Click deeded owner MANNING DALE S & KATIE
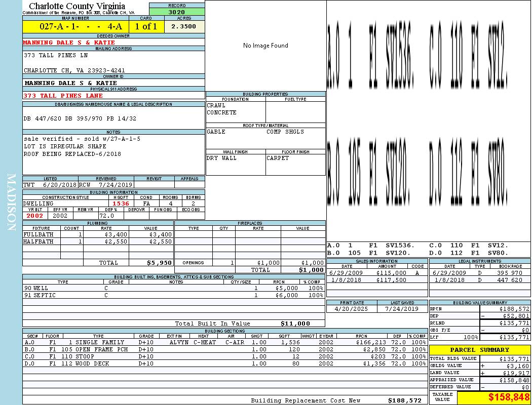The height and width of the screenshot is (405, 532). pos(69,43)
